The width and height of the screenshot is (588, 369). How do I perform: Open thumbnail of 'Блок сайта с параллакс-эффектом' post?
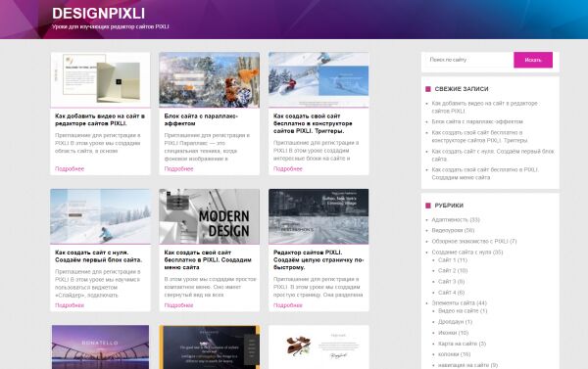click(210, 80)
